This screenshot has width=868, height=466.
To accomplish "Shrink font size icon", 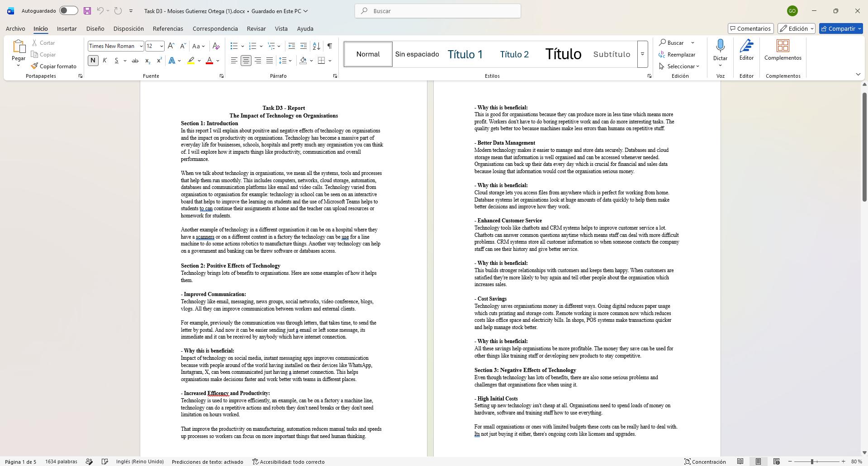I will tap(183, 46).
